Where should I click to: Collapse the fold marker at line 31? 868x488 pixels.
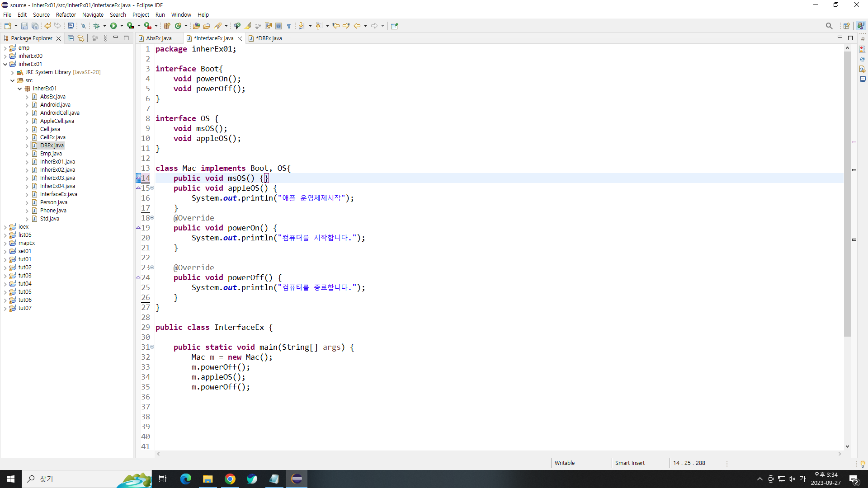tap(152, 347)
